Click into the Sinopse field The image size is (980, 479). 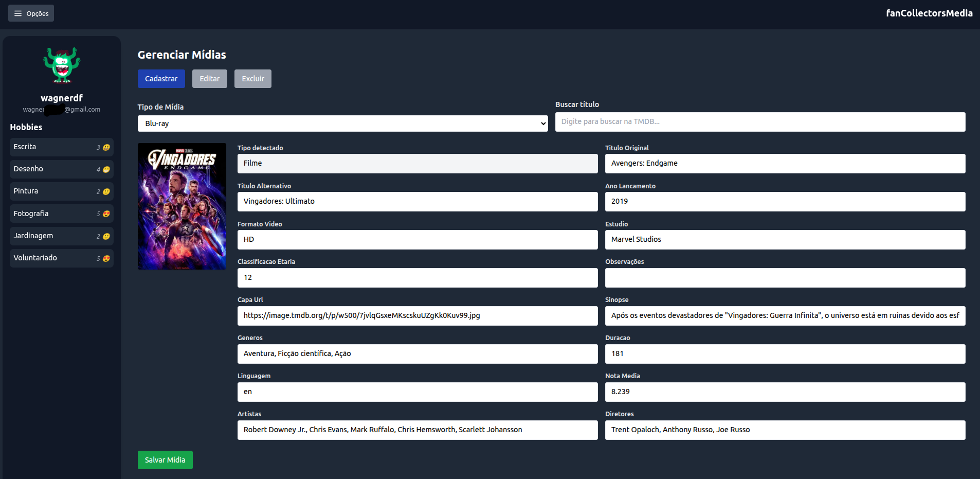(x=785, y=316)
